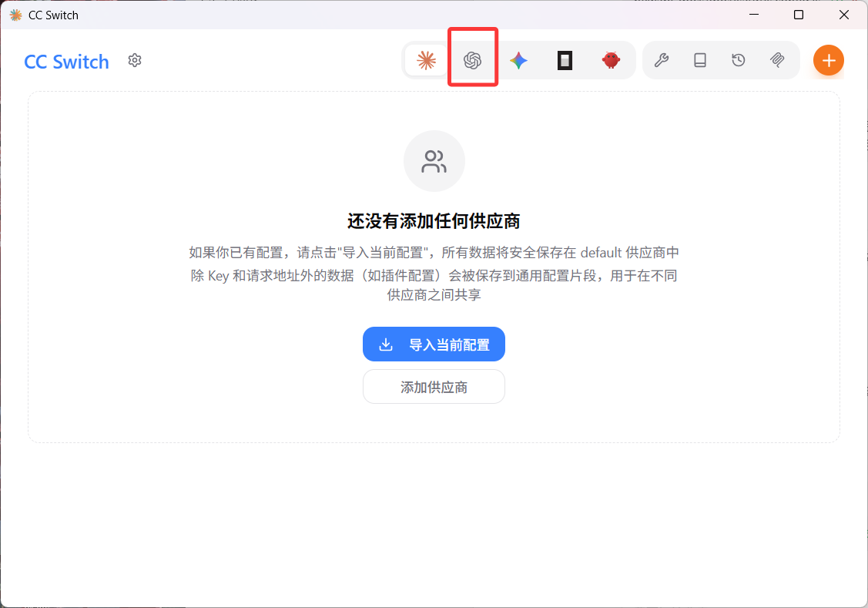
Task: Click the 还没有添加任何供应商 heading
Action: coord(434,221)
